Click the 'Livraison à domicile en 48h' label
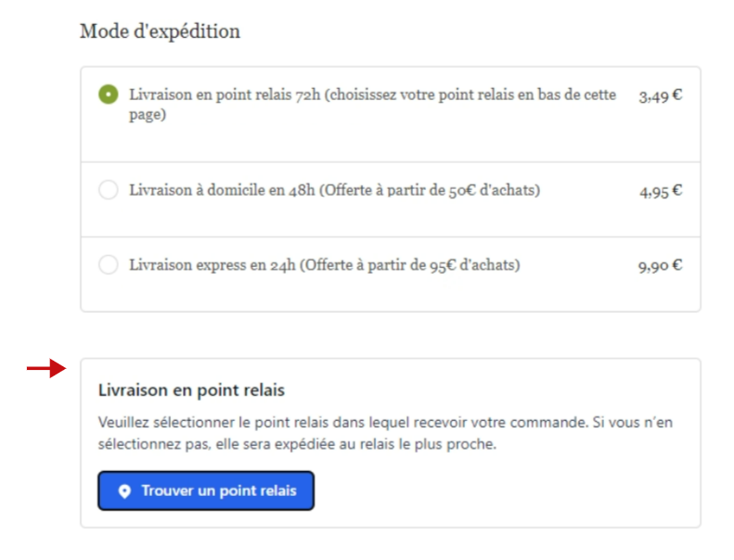This screenshot has height=560, width=734. (x=222, y=190)
